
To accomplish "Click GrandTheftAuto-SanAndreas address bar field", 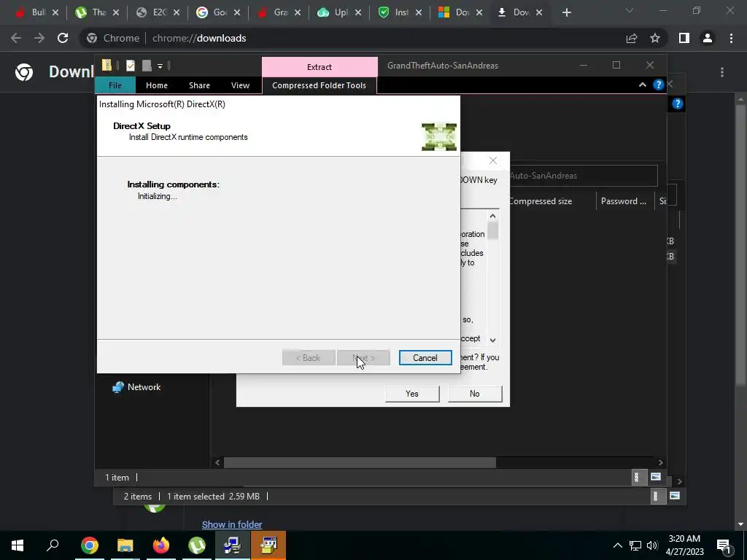I will click(583, 176).
